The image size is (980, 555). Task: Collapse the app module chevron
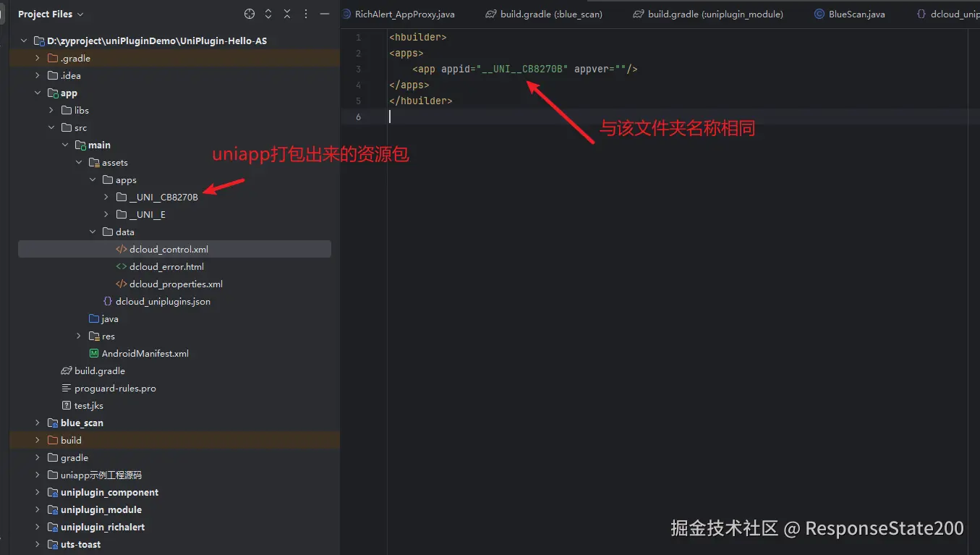click(x=38, y=93)
